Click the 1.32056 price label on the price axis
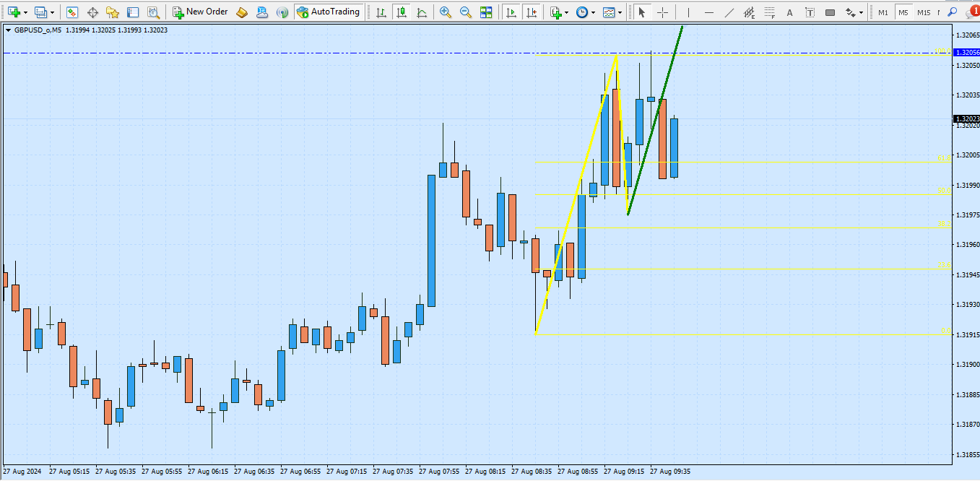Viewport: 980px width, 481px height. [x=966, y=53]
